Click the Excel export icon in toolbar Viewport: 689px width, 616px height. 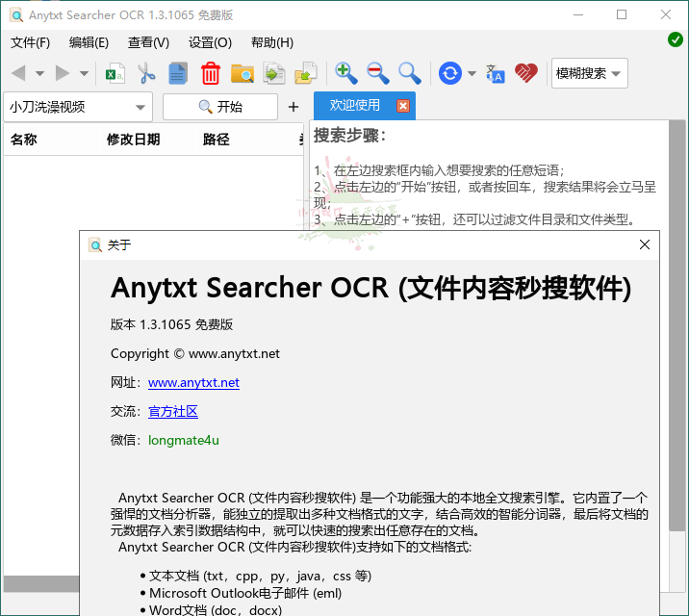pyautogui.click(x=115, y=73)
